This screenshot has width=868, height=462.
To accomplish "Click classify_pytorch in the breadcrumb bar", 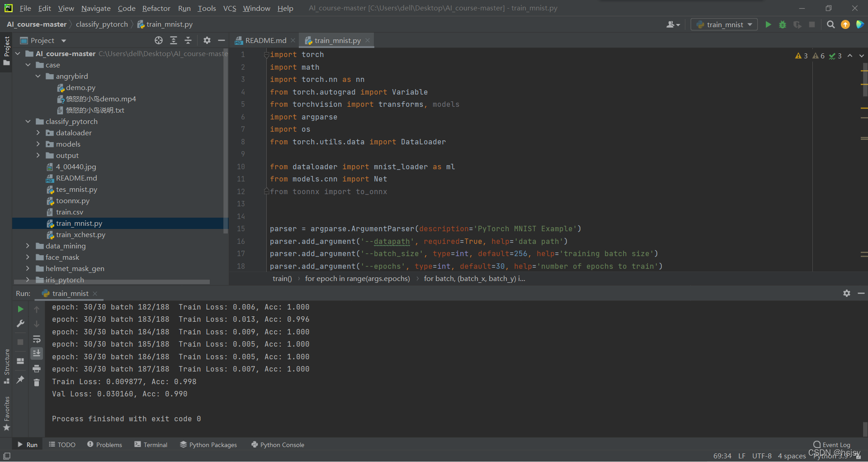I will coord(102,24).
